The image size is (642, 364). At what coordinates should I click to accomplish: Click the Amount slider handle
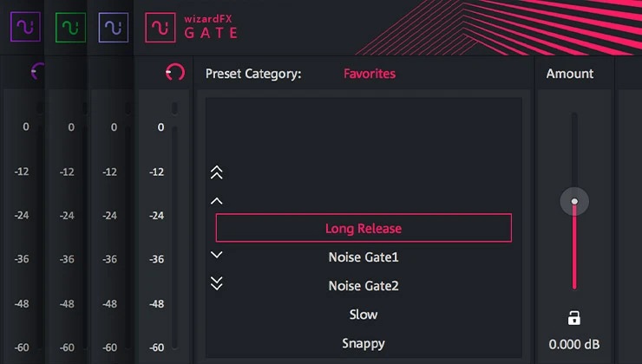[x=573, y=202]
